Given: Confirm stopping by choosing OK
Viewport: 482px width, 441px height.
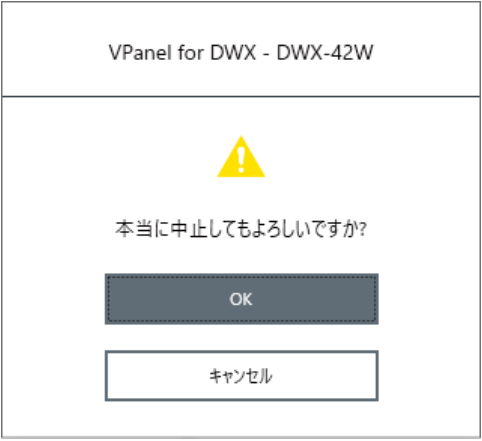Looking at the screenshot, I should [241, 299].
